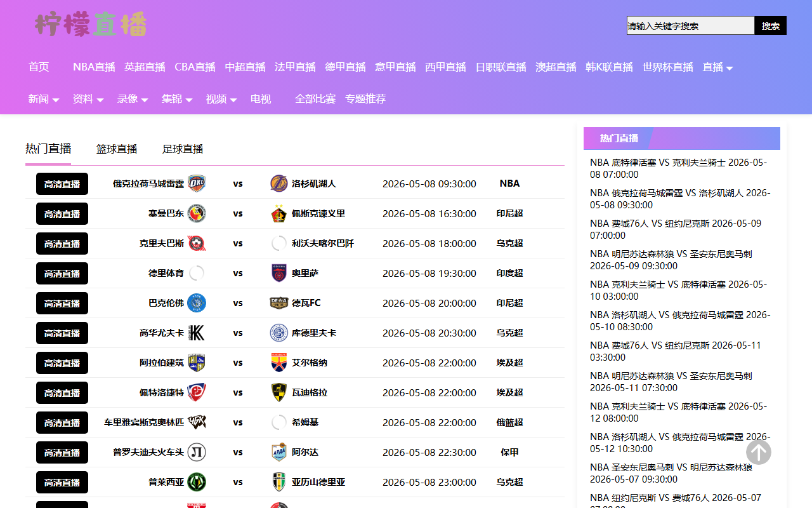Expand the 新闻 dropdown menu
This screenshot has width=812, height=508.
coord(44,99)
